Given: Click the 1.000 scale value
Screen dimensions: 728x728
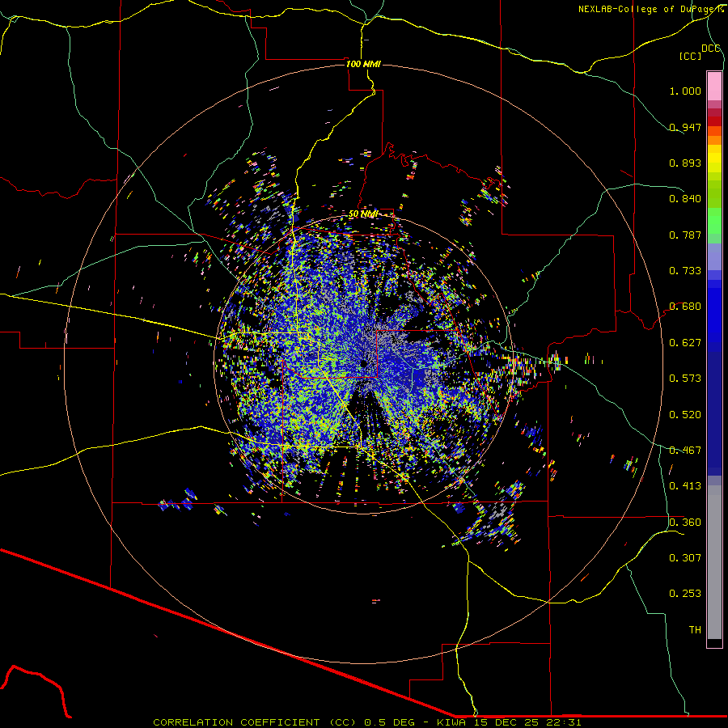Looking at the screenshot, I should (685, 91).
